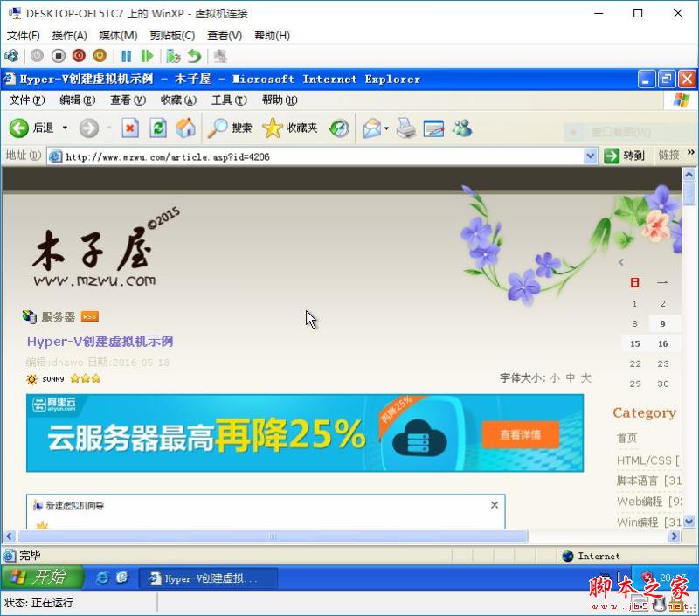Click the vertical scrollbar up arrow
The width and height of the screenshot is (699, 616).
(x=689, y=175)
